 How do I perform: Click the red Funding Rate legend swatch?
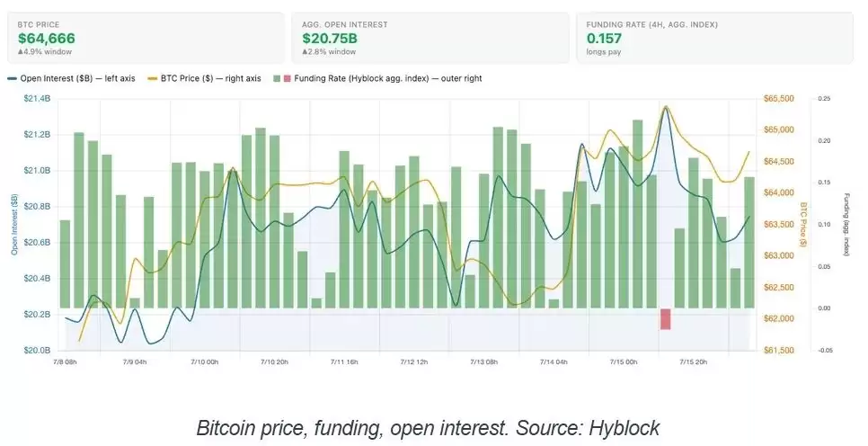click(x=287, y=78)
